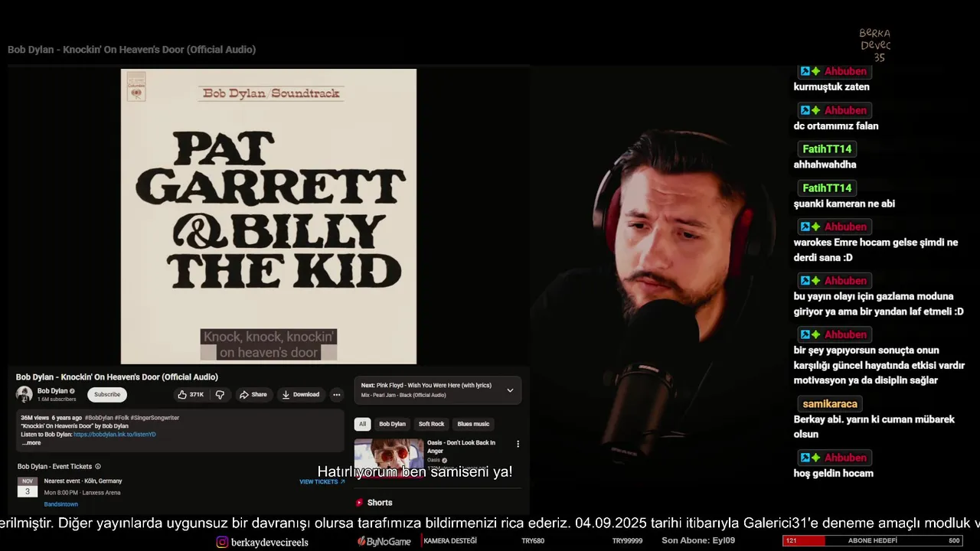Click the Instagram icon in bottom bar
Image resolution: width=980 pixels, height=551 pixels.
click(222, 542)
